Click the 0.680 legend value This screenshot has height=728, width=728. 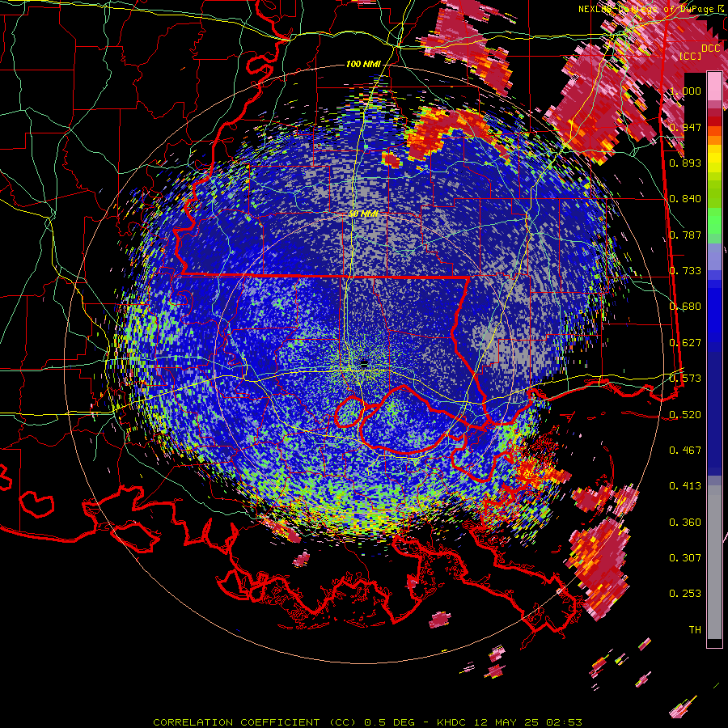(x=685, y=307)
